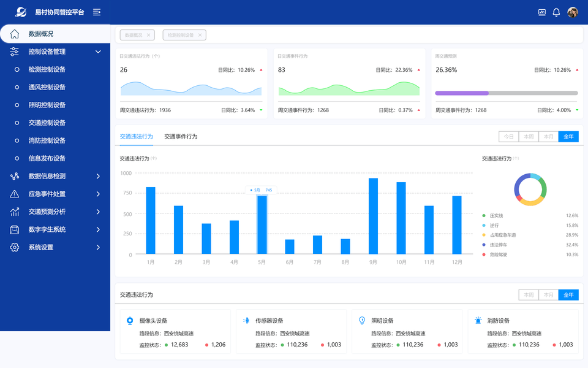Click the 26.36% forecast value

[447, 70]
